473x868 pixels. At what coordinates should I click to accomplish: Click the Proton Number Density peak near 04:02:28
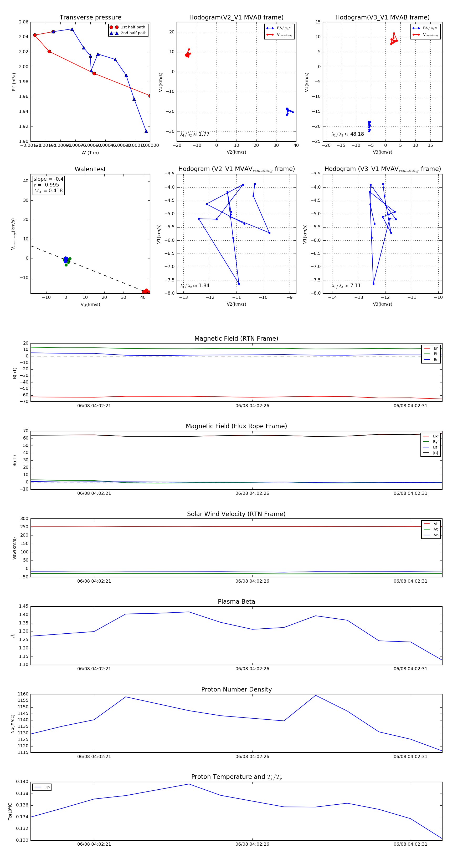tap(315, 695)
